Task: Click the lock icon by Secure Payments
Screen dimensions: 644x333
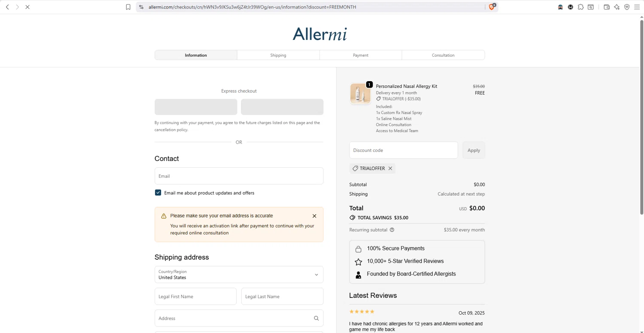Action: pyautogui.click(x=358, y=249)
